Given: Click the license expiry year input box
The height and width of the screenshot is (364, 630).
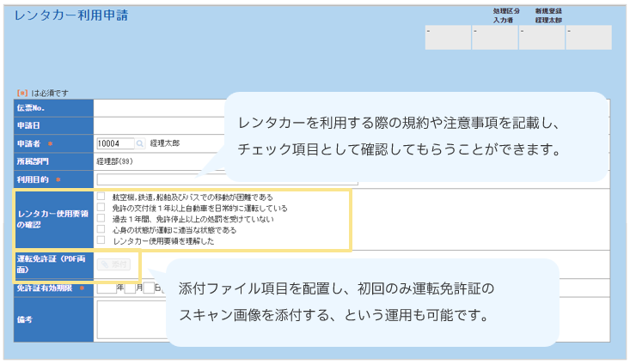Looking at the screenshot, I should coord(106,288).
